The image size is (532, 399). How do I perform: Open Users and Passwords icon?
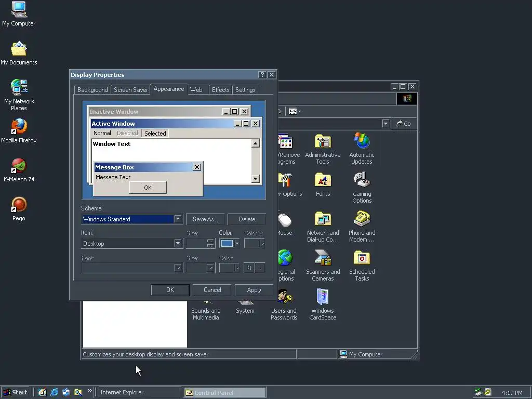[x=284, y=304]
